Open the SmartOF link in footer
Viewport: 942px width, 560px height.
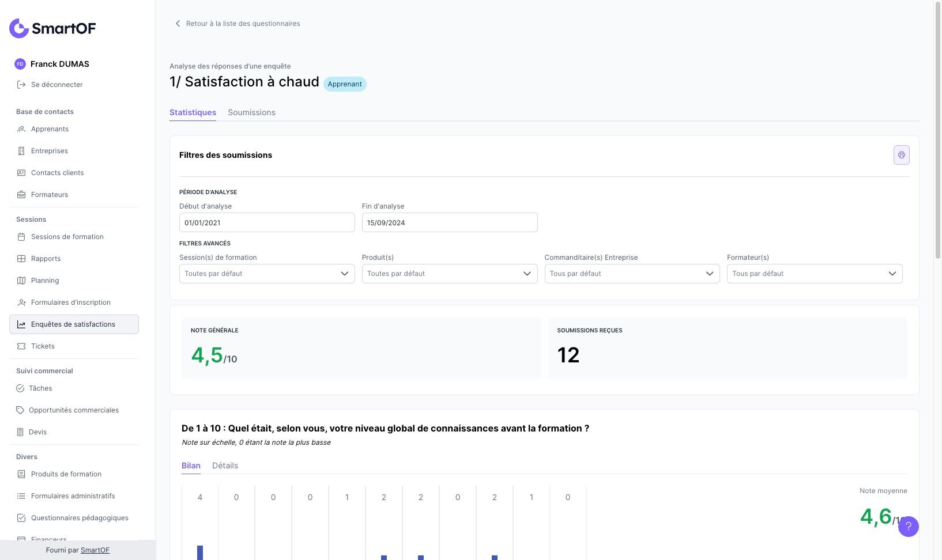(95, 550)
